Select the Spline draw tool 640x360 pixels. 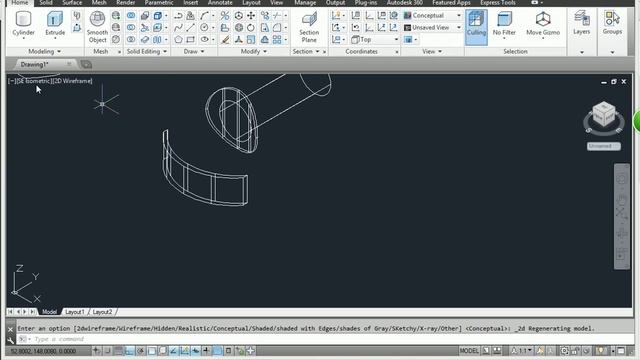[x=178, y=27]
